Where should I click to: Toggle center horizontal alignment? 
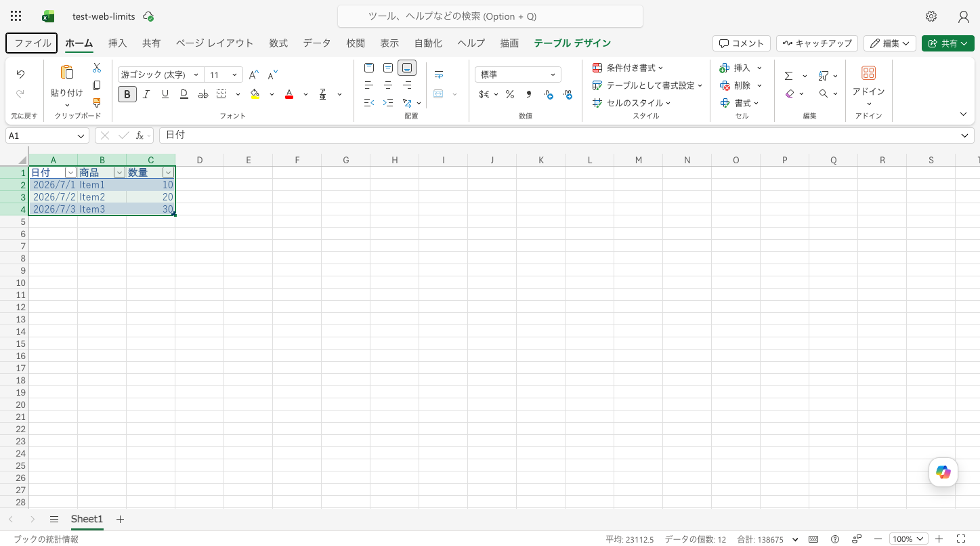pyautogui.click(x=388, y=85)
